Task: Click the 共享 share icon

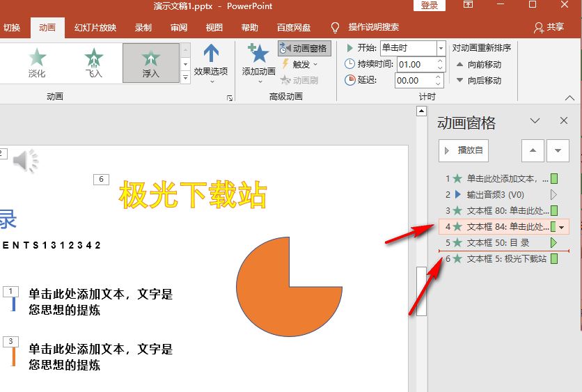Action: [539, 28]
